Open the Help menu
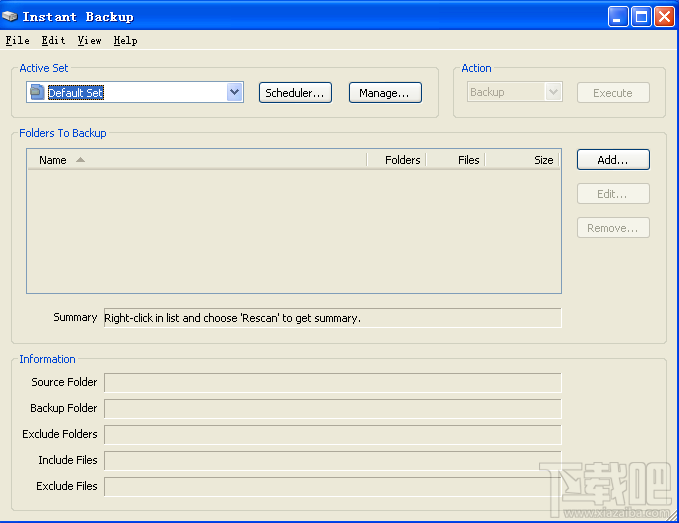Screen dimensions: 679x523 tap(126, 41)
